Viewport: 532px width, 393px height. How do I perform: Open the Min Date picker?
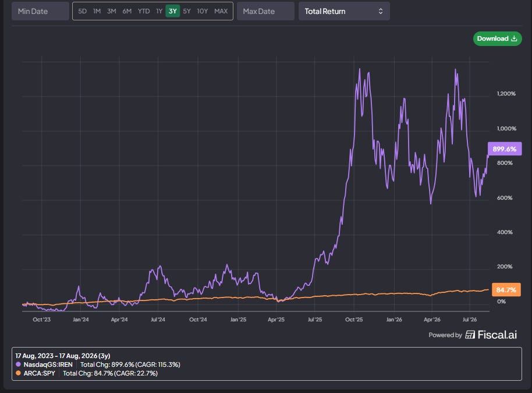40,11
